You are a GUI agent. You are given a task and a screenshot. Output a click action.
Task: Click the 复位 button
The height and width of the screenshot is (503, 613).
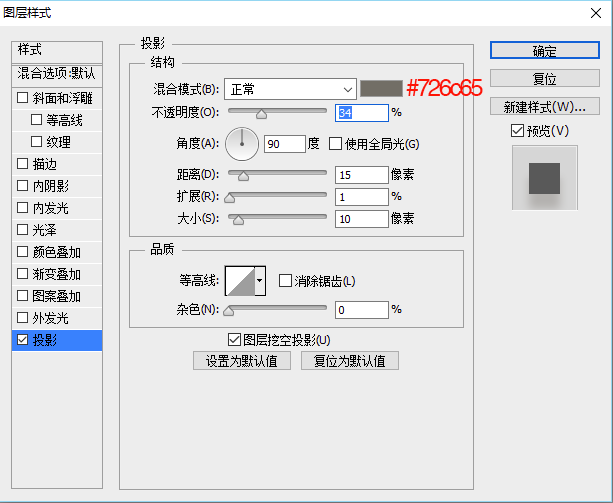tap(544, 79)
